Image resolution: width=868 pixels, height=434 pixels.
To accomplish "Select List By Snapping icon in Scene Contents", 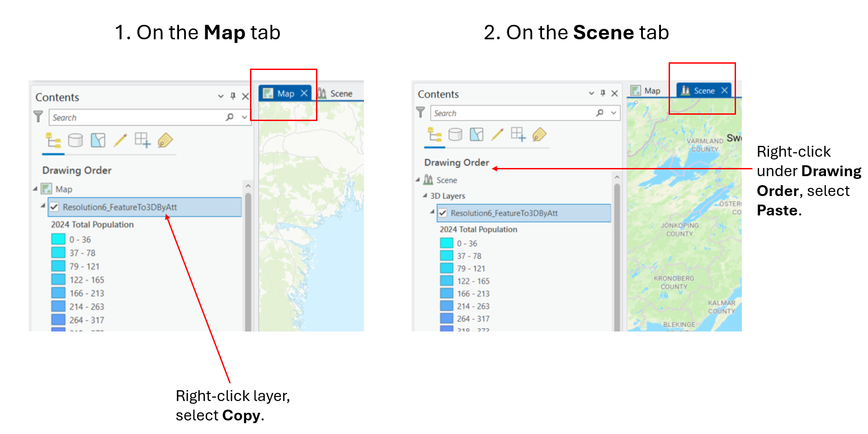I will tap(519, 135).
